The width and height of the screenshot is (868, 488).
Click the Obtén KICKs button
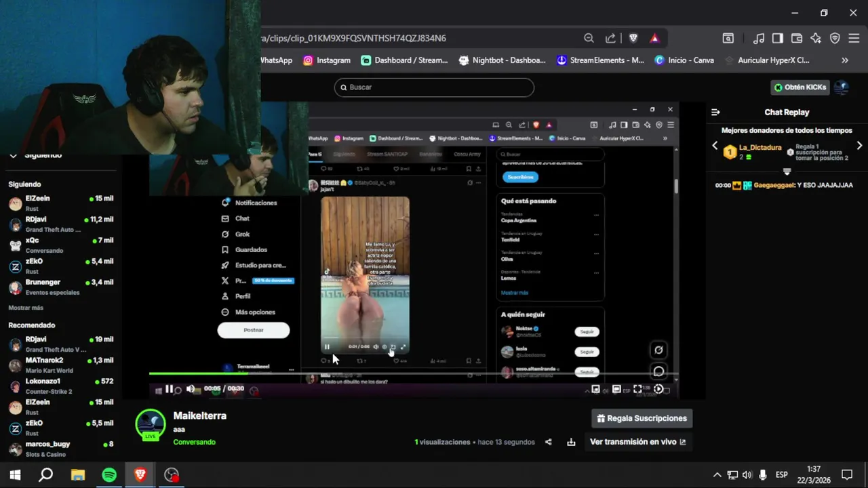click(x=801, y=87)
